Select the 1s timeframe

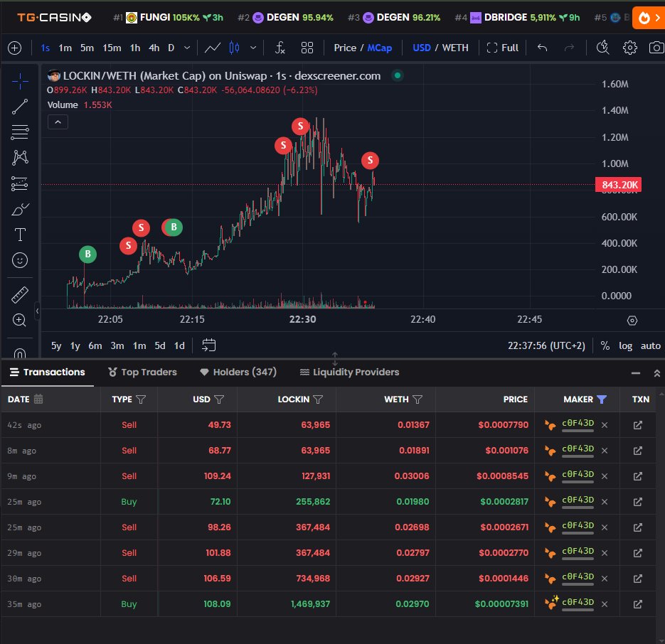[x=45, y=48]
